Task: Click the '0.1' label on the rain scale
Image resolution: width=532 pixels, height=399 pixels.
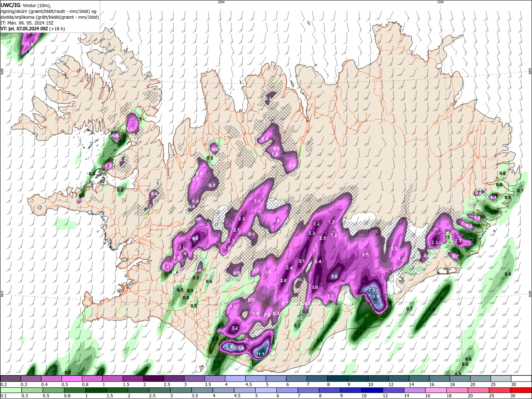Action: 3,396
